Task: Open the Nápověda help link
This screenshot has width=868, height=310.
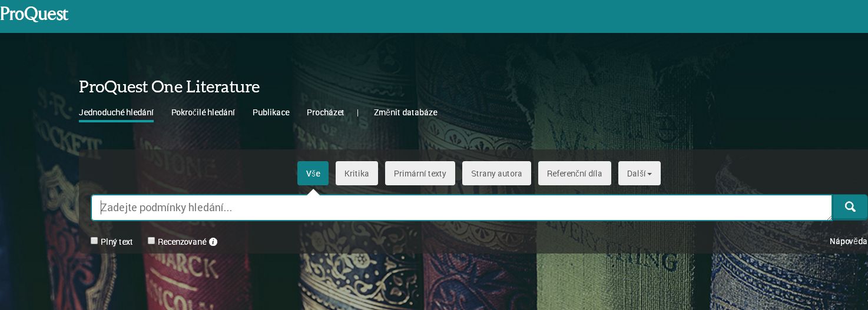Action: coord(848,241)
